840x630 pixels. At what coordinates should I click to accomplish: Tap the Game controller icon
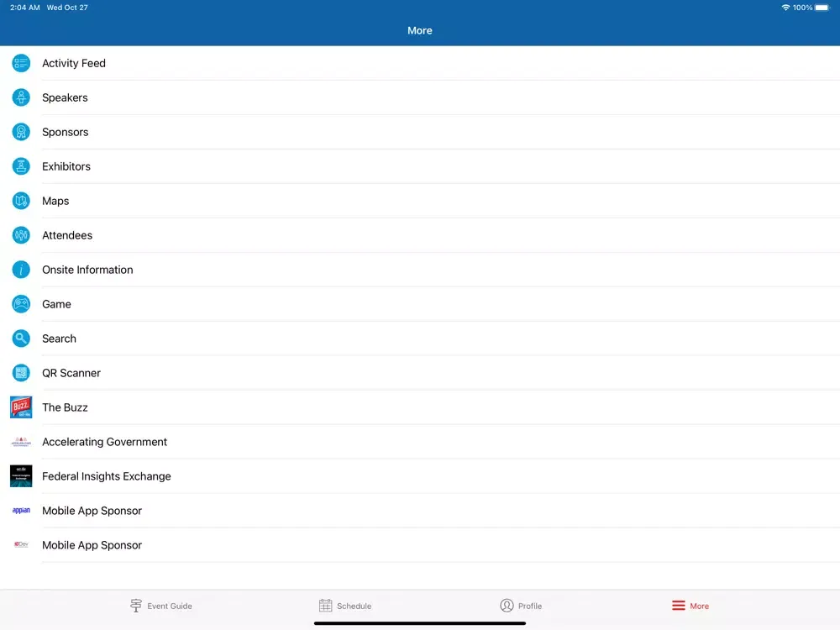[21, 304]
